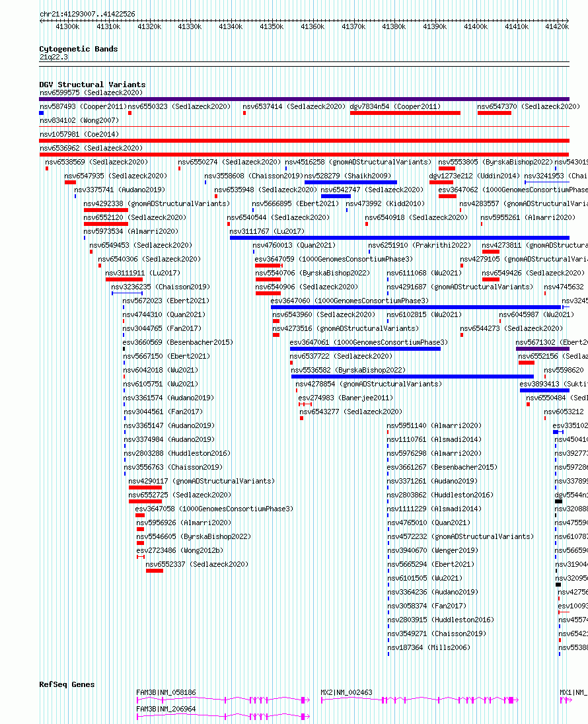Click the 41360k ruler tick label
This screenshot has width=588, height=724.
(312, 26)
